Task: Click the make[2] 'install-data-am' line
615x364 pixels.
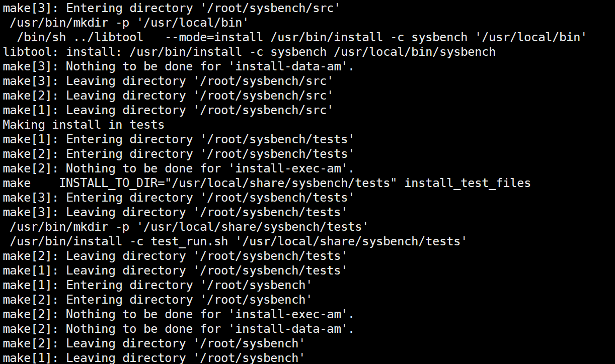Action: 178,329
